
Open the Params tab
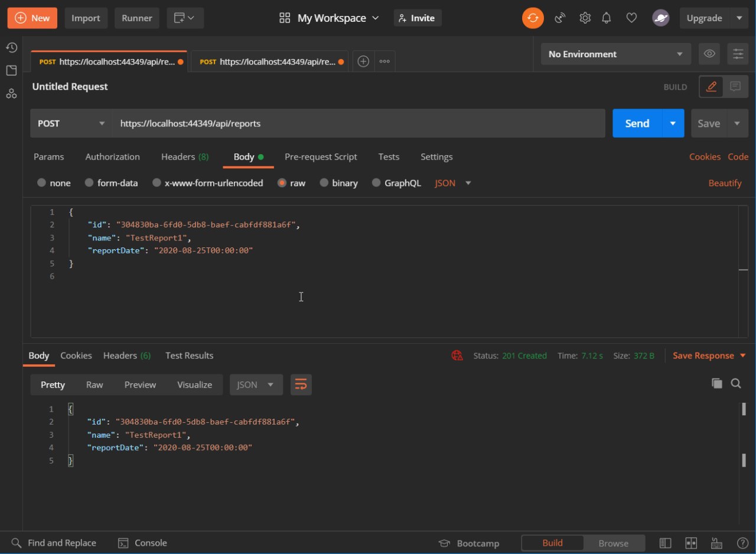coord(49,157)
